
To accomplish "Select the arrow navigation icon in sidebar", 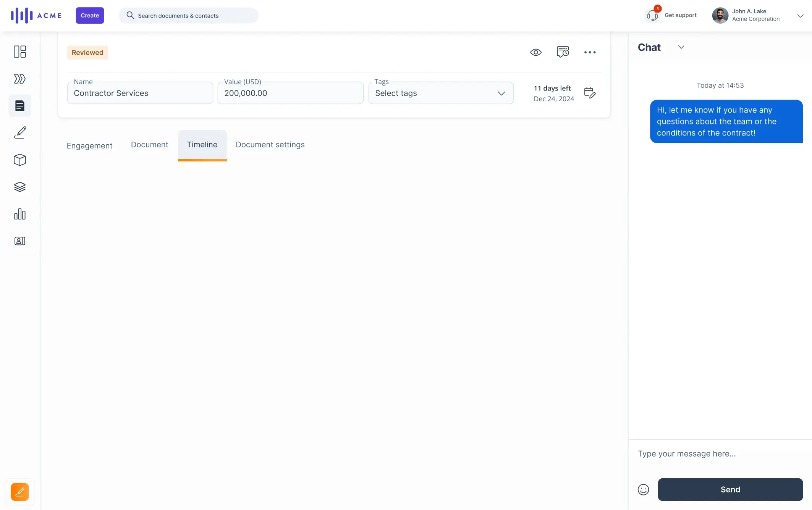I will click(19, 79).
